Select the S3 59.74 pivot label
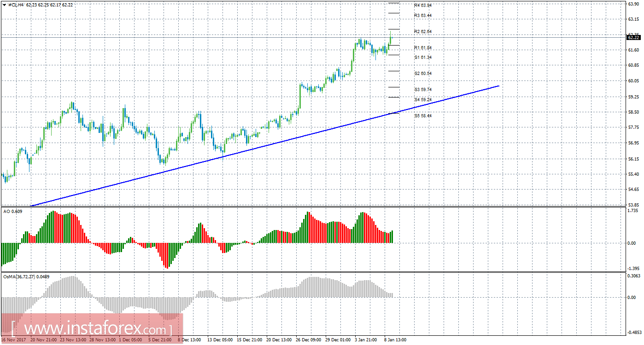Image resolution: width=644 pixels, height=345 pixels. click(422, 90)
